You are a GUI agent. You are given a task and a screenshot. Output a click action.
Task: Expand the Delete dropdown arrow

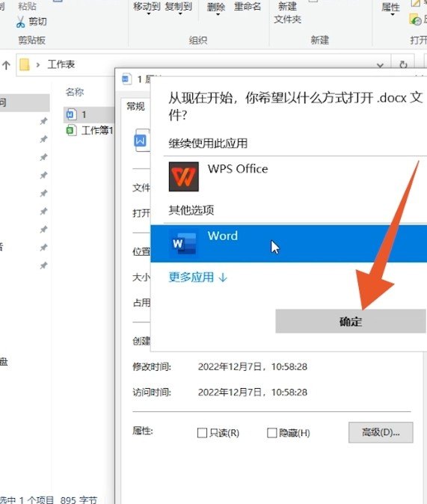218,13
